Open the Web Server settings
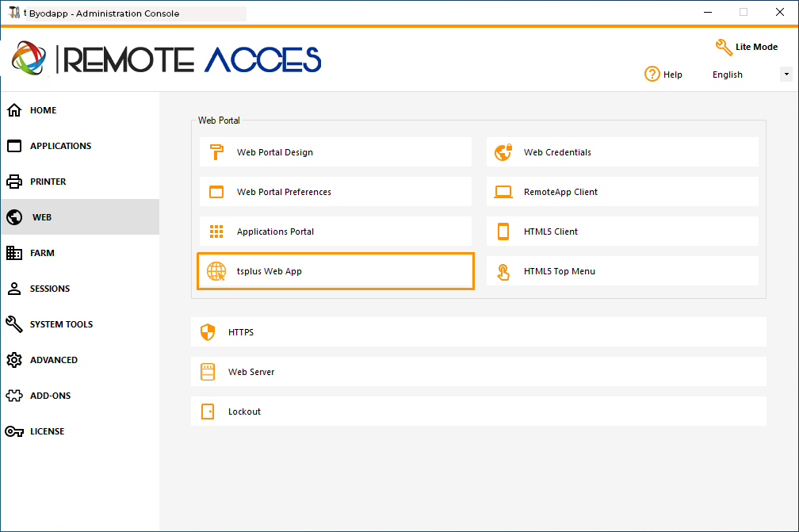799x532 pixels. click(x=479, y=372)
